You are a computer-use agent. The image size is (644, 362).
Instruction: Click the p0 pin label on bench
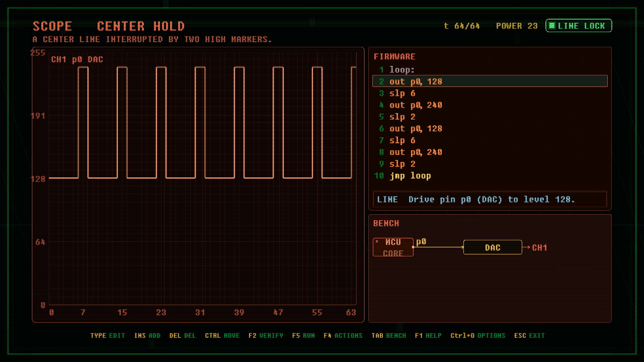click(421, 242)
